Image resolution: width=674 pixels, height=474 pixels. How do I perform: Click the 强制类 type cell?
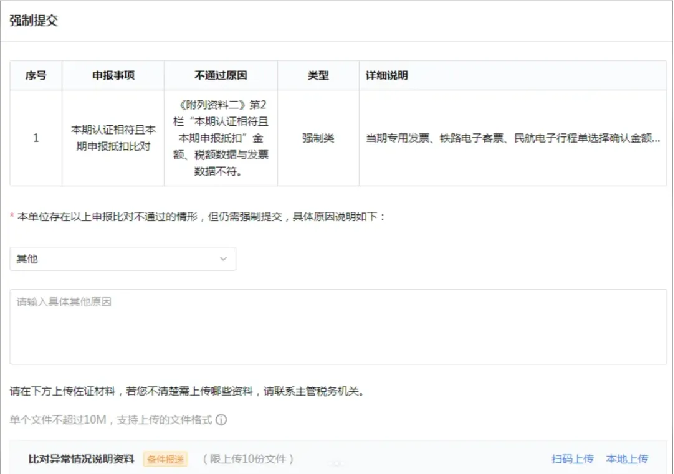pos(318,138)
